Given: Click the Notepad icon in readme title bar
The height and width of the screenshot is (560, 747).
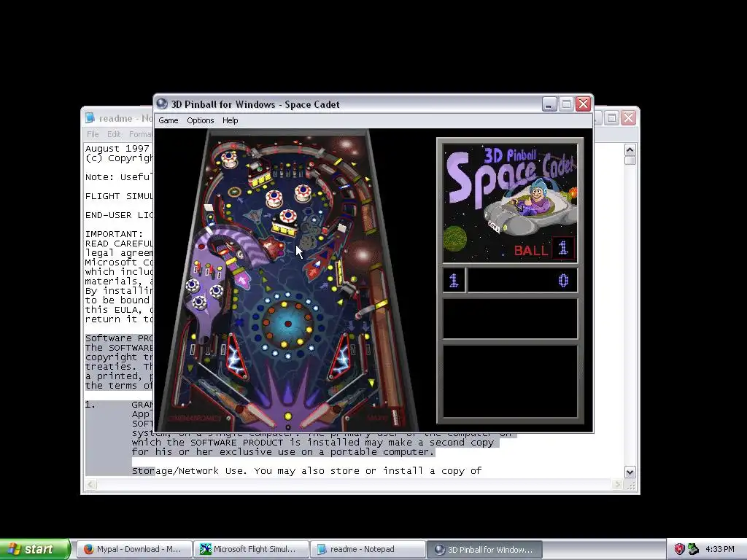Looking at the screenshot, I should tap(90, 117).
